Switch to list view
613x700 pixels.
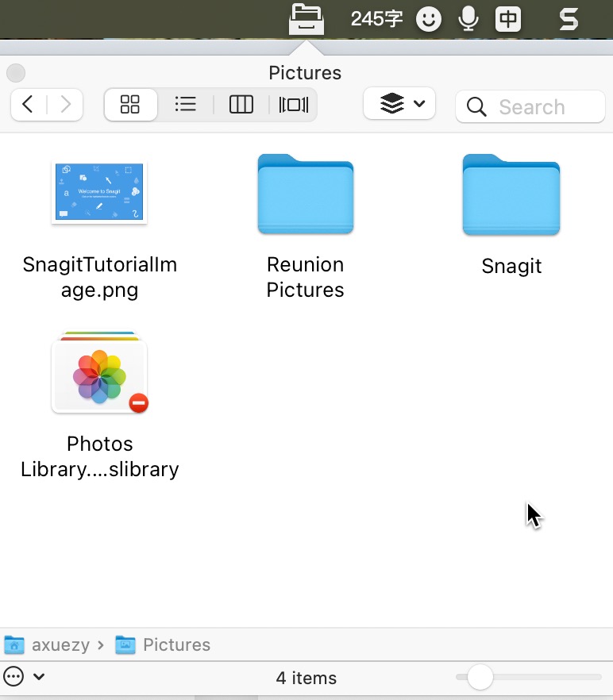coord(186,105)
